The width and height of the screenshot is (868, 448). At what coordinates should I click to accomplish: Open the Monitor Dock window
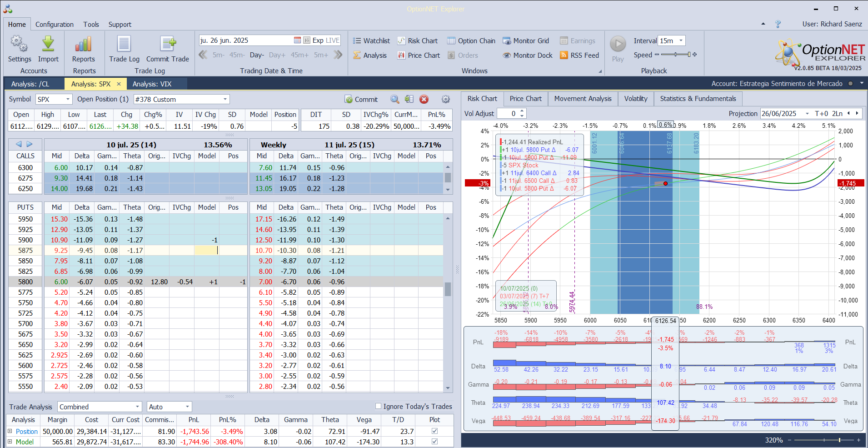pyautogui.click(x=528, y=55)
